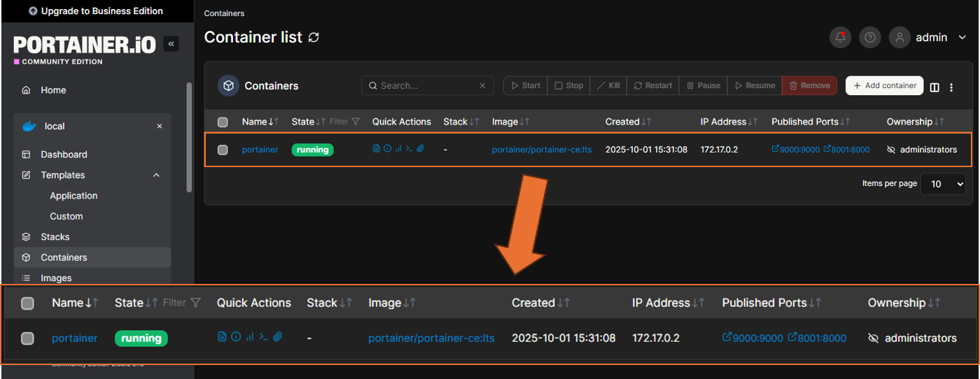980x379 pixels.
Task: Refresh the Container list with the reload icon
Action: click(314, 37)
